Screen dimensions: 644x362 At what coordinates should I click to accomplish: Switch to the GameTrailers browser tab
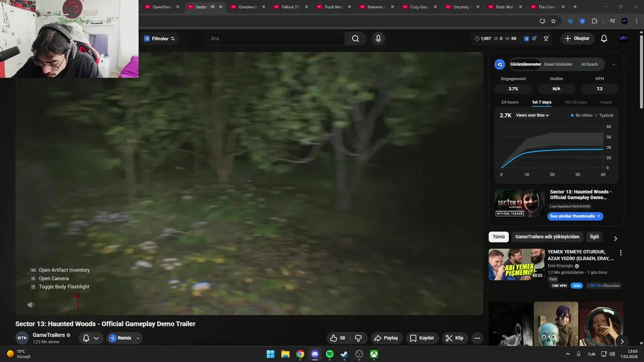[x=162, y=7]
